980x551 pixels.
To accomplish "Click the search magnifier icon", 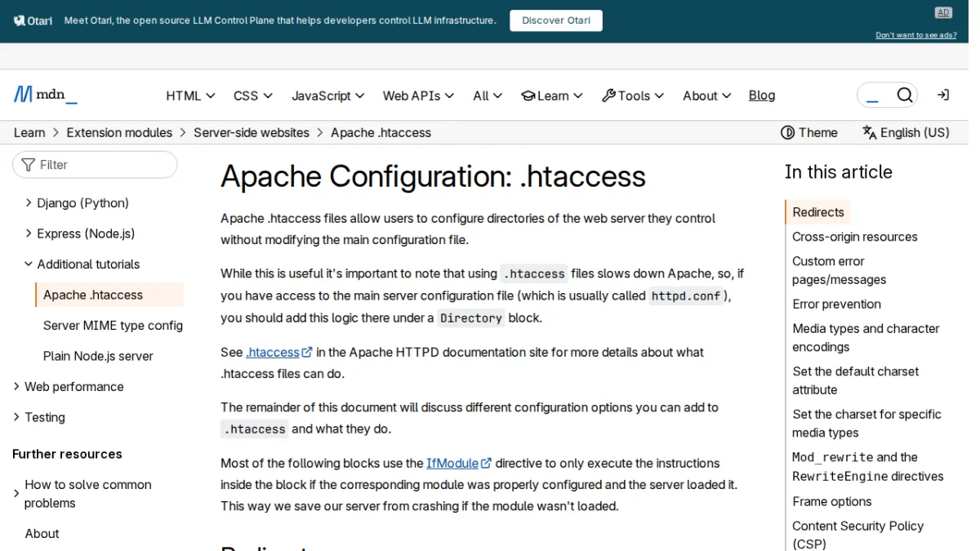I will pyautogui.click(x=905, y=96).
